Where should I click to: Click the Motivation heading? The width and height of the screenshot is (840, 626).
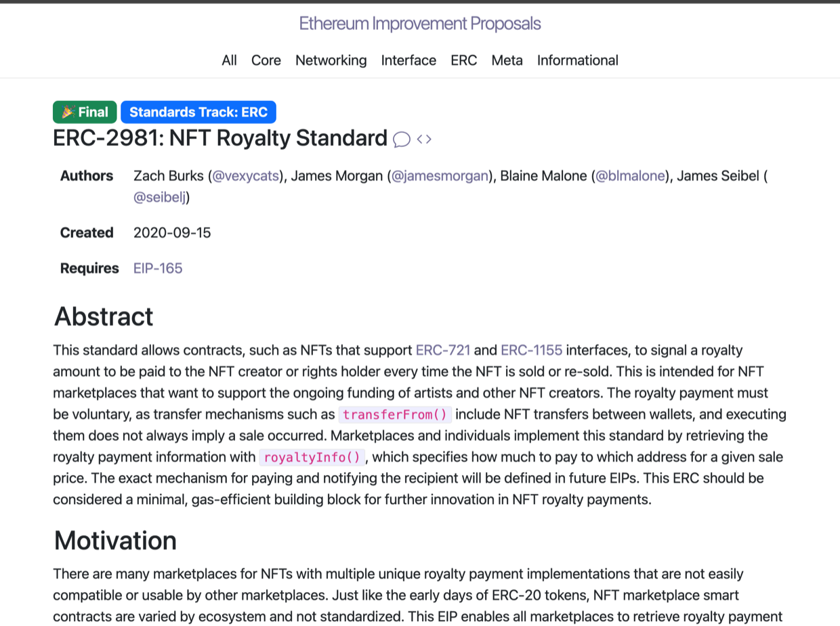tap(115, 541)
